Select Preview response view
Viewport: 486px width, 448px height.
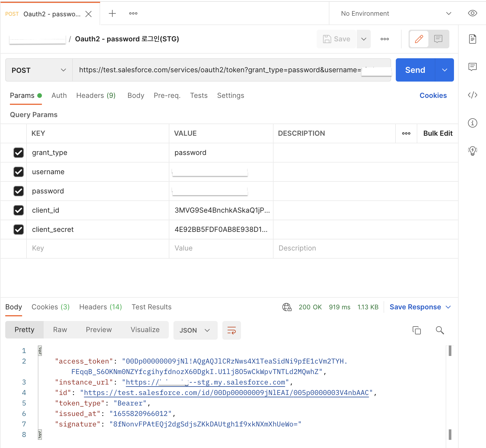pyautogui.click(x=99, y=330)
